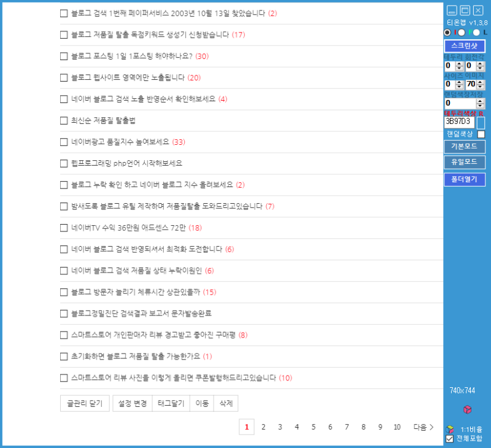This screenshot has height=448, width=491.
Task: Click the 삭제 delete button
Action: [226, 403]
